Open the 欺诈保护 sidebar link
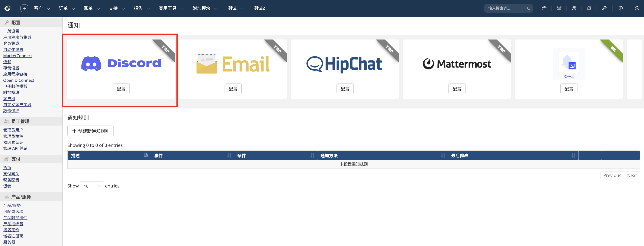 pos(11,111)
